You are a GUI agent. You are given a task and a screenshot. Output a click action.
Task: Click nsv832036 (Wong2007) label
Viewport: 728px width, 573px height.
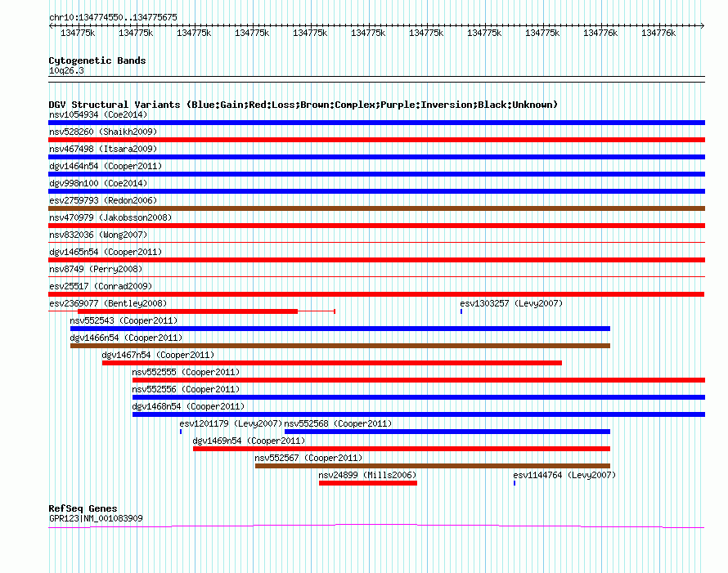tap(98, 235)
